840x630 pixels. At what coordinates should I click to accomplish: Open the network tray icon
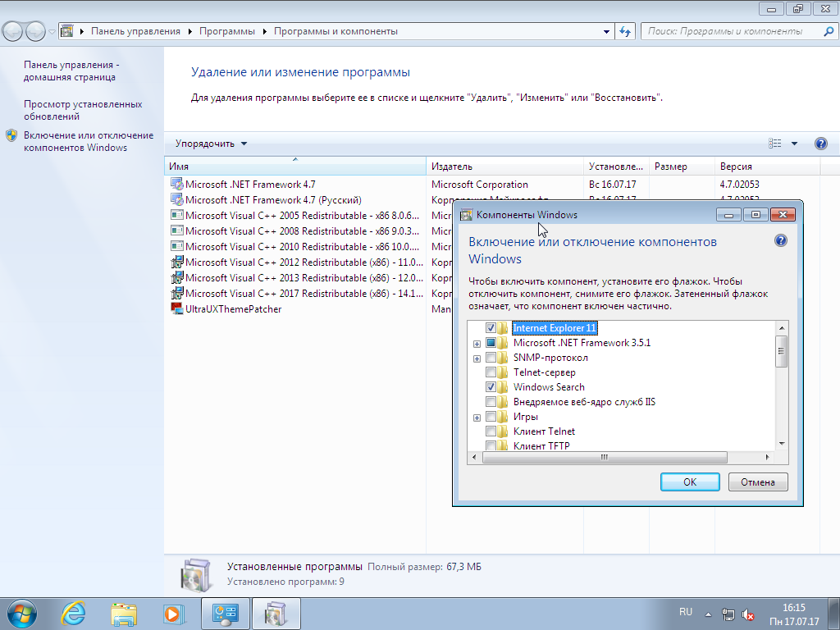click(728, 614)
